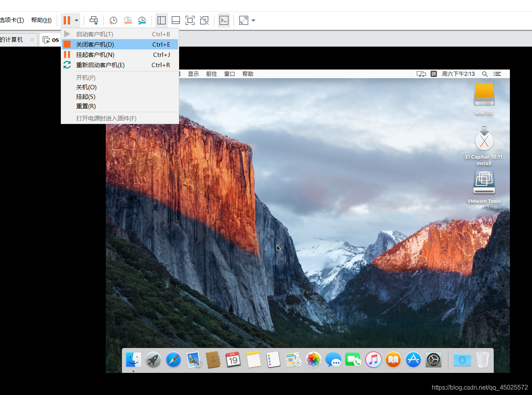Launch iTunes music note icon
Viewport: 532px width, 395px height.
coord(373,360)
